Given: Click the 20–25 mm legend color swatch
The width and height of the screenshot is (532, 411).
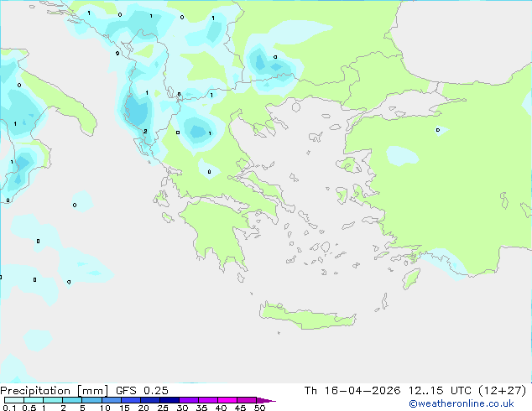Looking at the screenshot, I should 149,400.
